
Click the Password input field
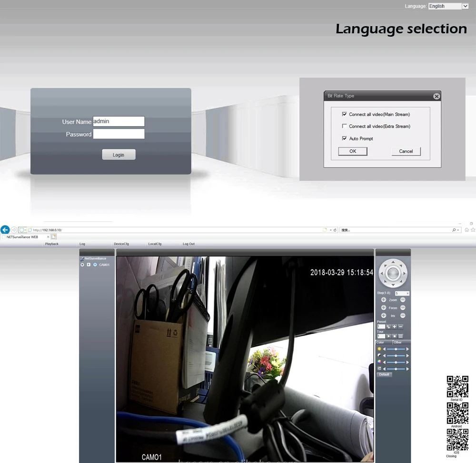(119, 134)
